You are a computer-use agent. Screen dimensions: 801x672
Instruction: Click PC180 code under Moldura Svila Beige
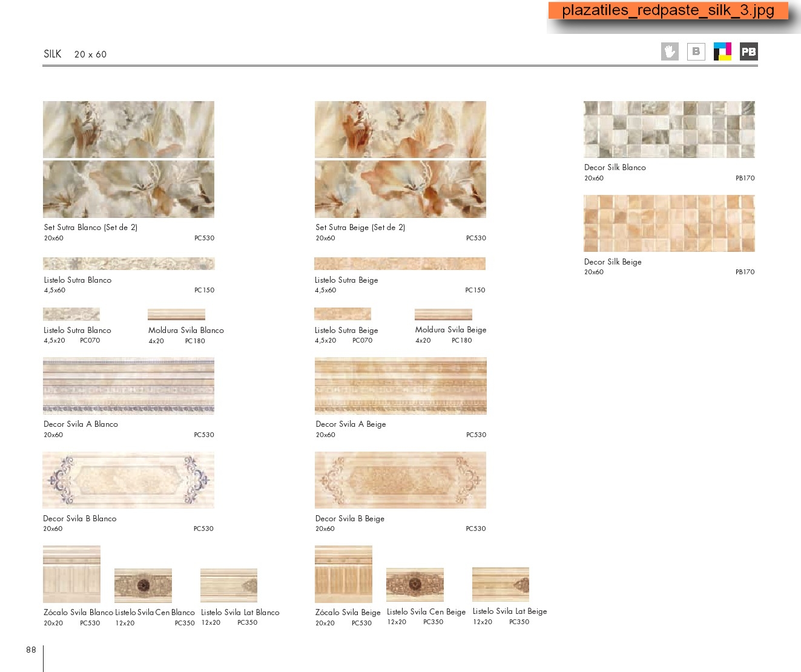[462, 341]
